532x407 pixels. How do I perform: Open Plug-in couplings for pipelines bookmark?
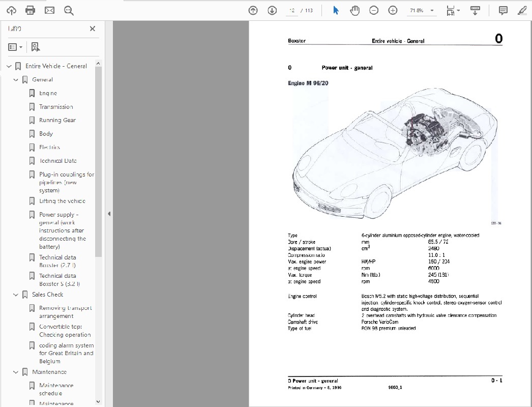coord(67,182)
